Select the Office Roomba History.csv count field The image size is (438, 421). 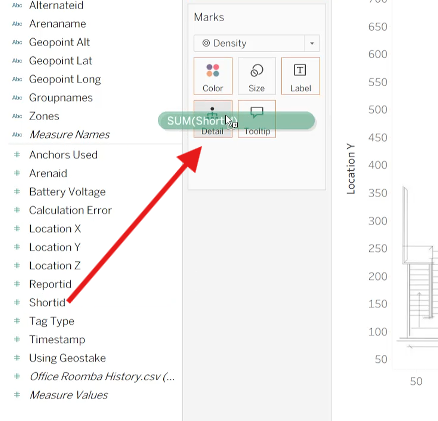pyautogui.click(x=102, y=376)
